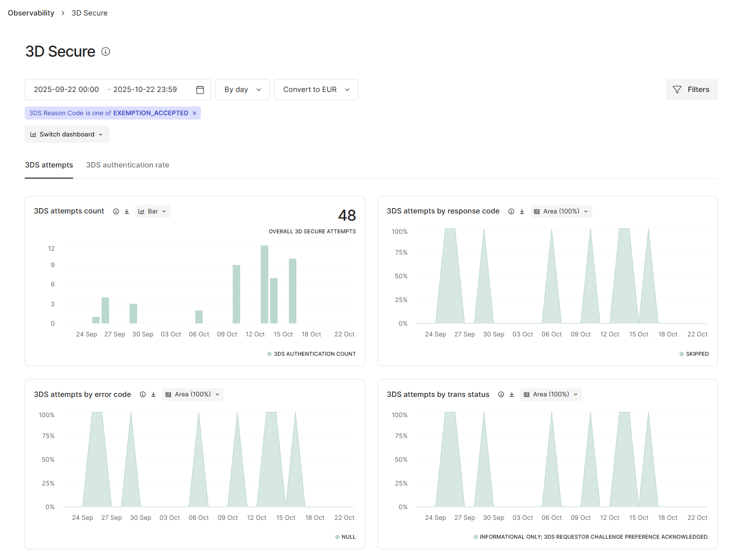Navigate to Observability via breadcrumb
The image size is (739, 560).
[x=31, y=13]
